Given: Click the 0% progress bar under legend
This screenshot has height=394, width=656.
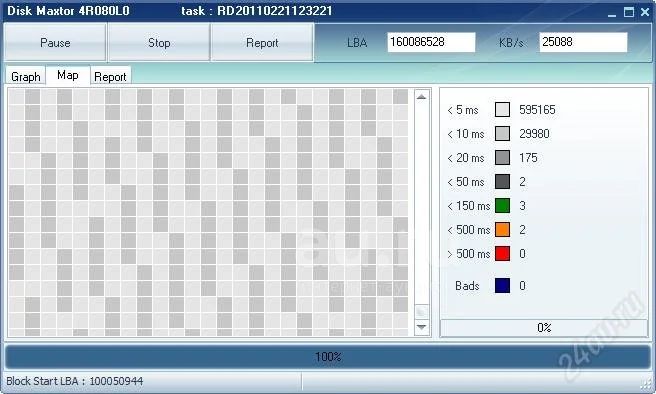Looking at the screenshot, I should pyautogui.click(x=544, y=327).
